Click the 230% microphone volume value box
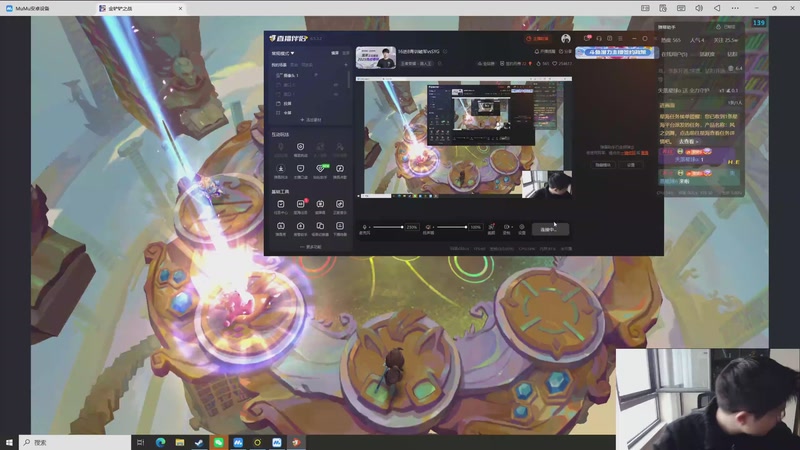This screenshot has width=800, height=450. click(412, 227)
